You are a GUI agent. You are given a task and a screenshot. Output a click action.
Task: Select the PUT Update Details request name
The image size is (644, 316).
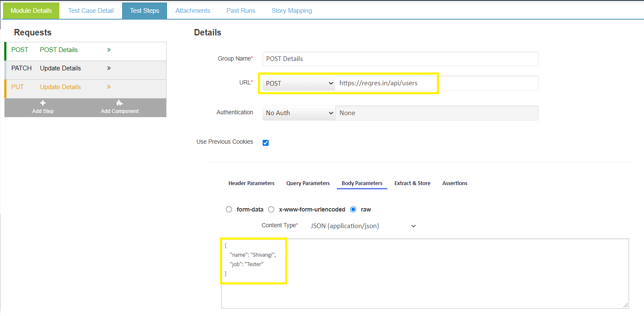(x=60, y=87)
